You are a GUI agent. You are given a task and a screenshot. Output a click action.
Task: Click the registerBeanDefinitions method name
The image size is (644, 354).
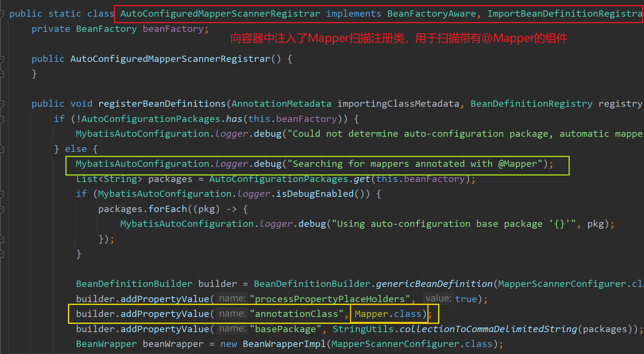[x=162, y=104]
